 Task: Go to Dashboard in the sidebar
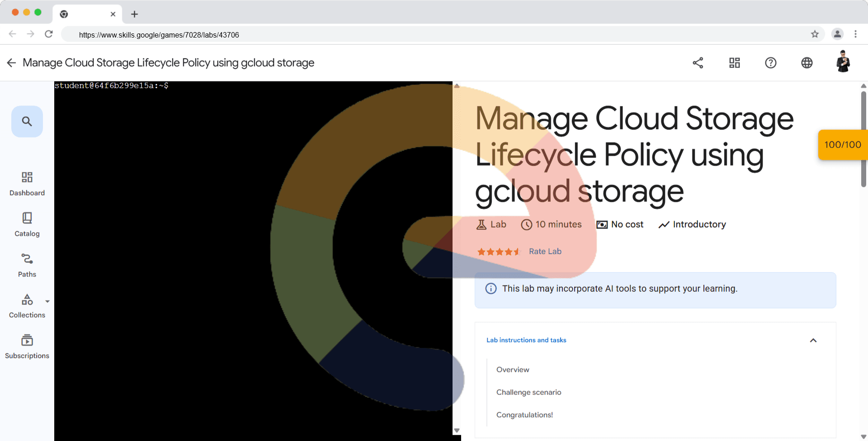point(27,184)
